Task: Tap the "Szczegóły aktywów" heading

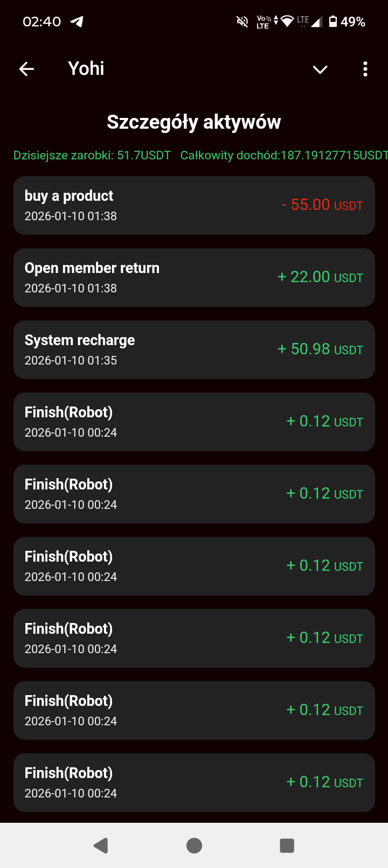Action: (194, 122)
